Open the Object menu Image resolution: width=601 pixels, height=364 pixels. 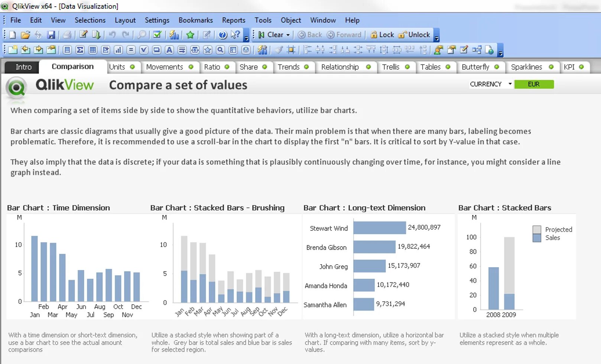(291, 20)
